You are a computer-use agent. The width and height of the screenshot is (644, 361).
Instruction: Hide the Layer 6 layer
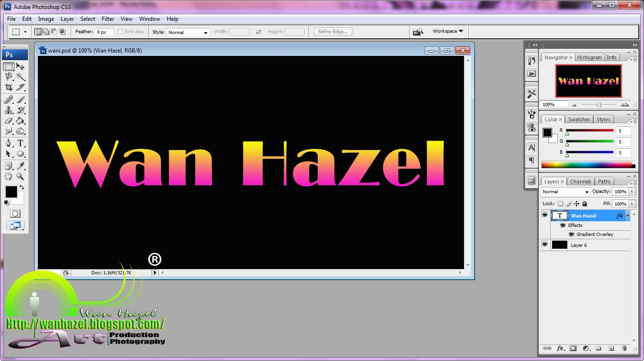point(545,245)
